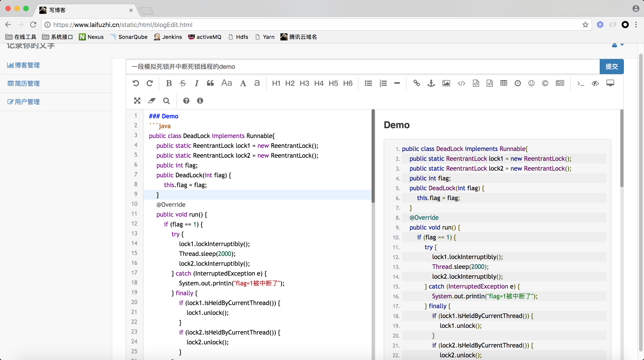The height and width of the screenshot is (360, 644).
Task: Insert an emoji using the smiley icon
Action: pyautogui.click(x=531, y=83)
